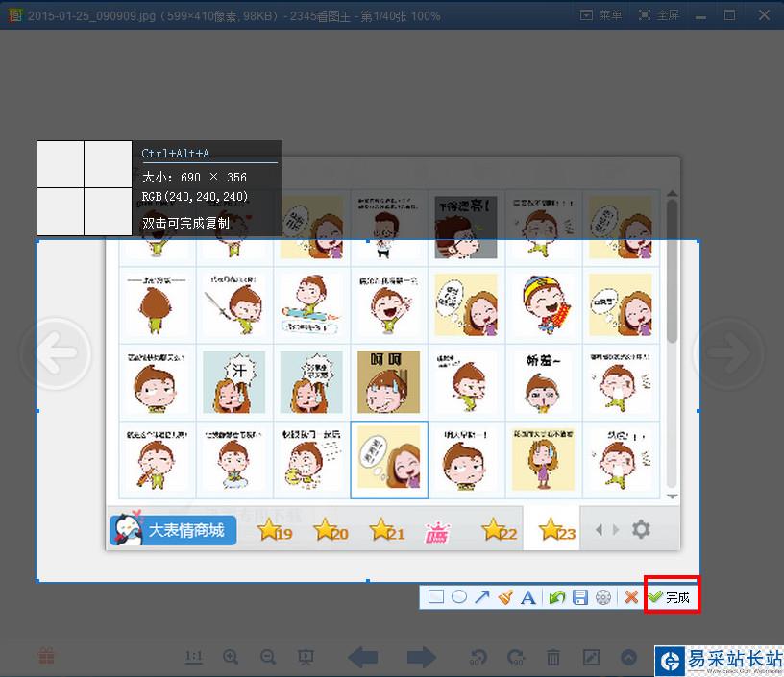The height and width of the screenshot is (677, 784).
Task: Select the 下巴哭亮 gray background emoticon
Action: pyautogui.click(x=466, y=228)
